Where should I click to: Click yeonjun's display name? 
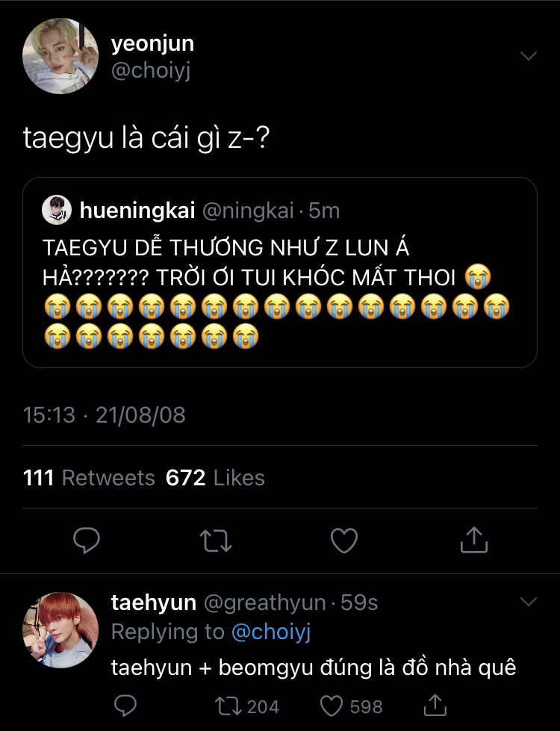pos(152,44)
